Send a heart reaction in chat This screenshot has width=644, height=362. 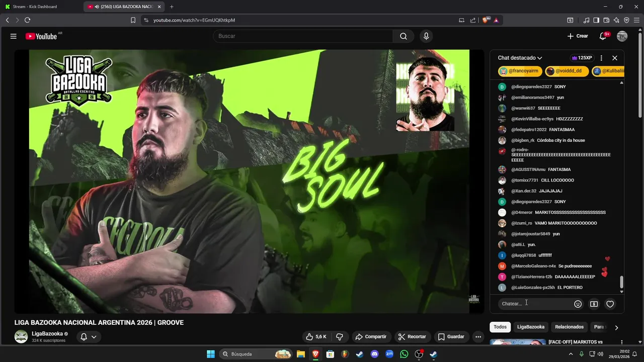(x=610, y=304)
